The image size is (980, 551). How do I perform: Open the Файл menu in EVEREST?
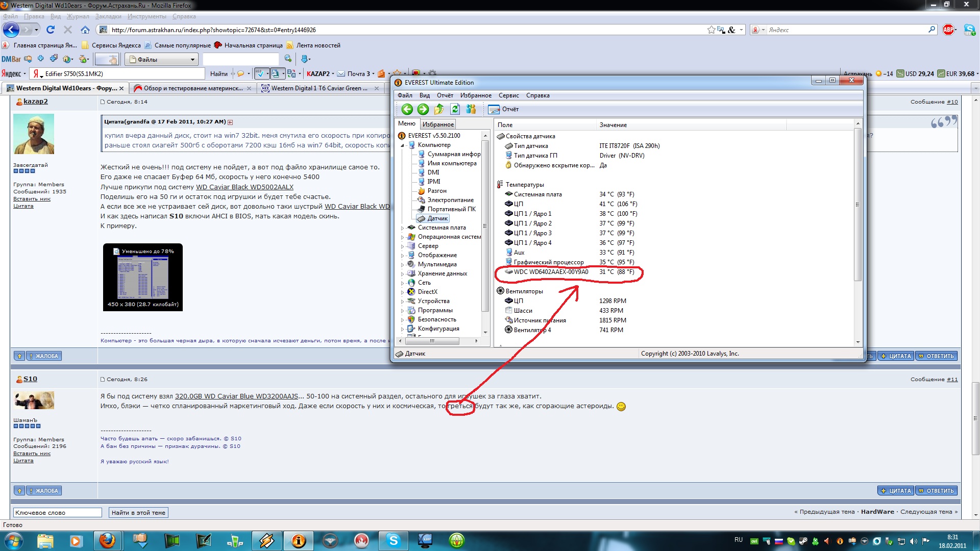(405, 95)
